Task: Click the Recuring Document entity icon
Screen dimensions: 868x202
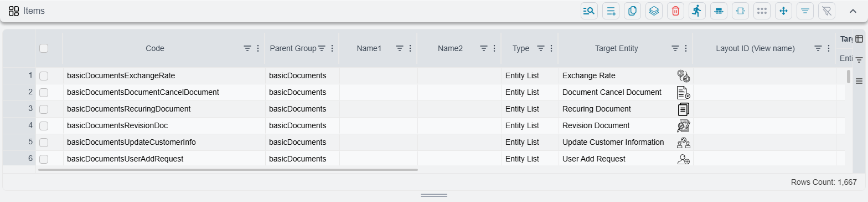Action: pos(683,109)
